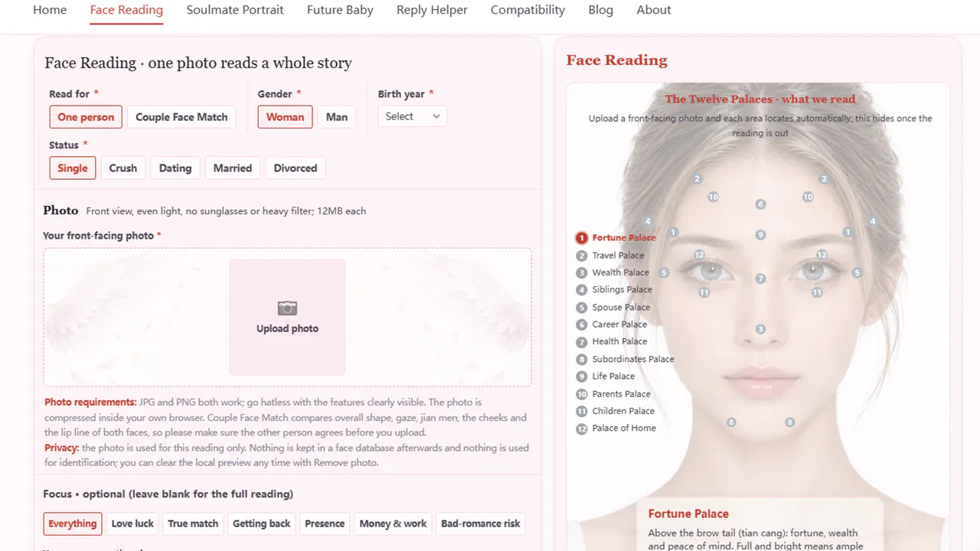The image size is (980, 551).
Task: Select the Life Palace legend marker 9
Action: pos(582,377)
